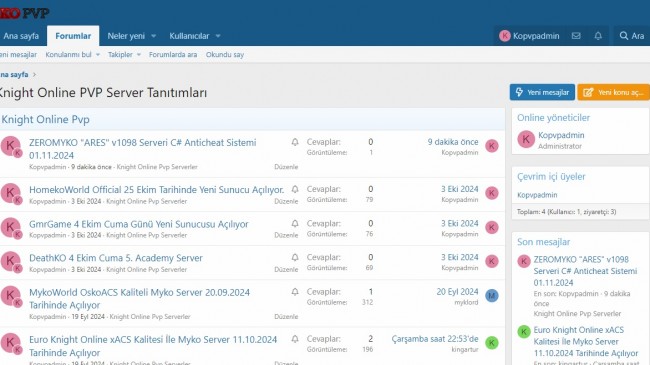Click the blue Yeni mesajlar button
This screenshot has width=650, height=365.
(542, 92)
